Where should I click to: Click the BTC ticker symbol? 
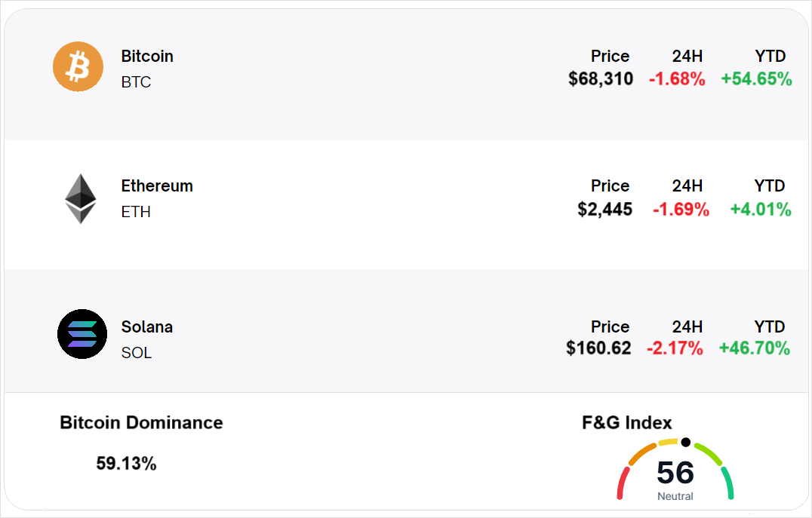point(136,82)
